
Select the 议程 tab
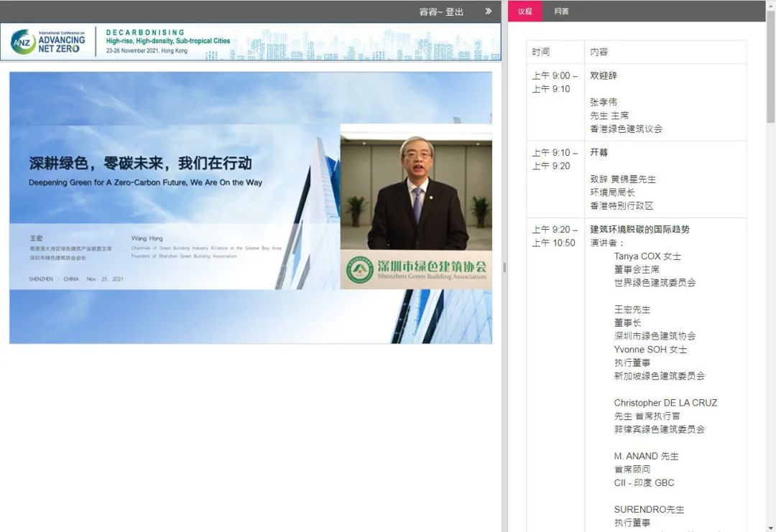(525, 11)
